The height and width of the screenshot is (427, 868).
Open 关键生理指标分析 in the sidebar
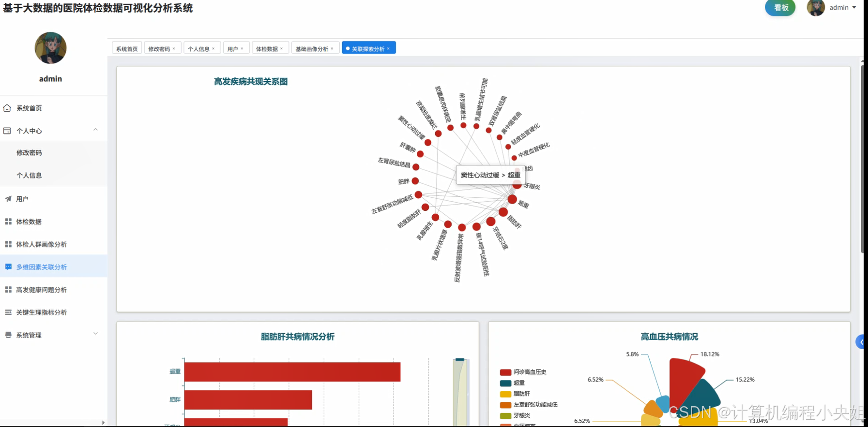pyautogui.click(x=53, y=312)
